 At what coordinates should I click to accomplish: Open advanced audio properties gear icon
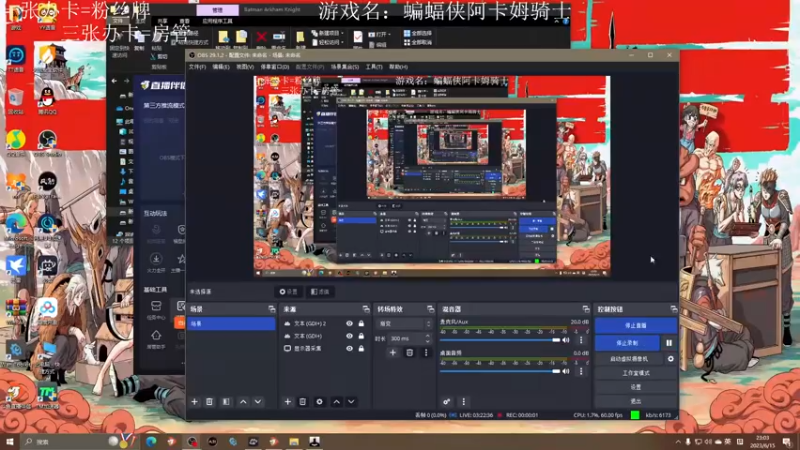[x=446, y=402]
